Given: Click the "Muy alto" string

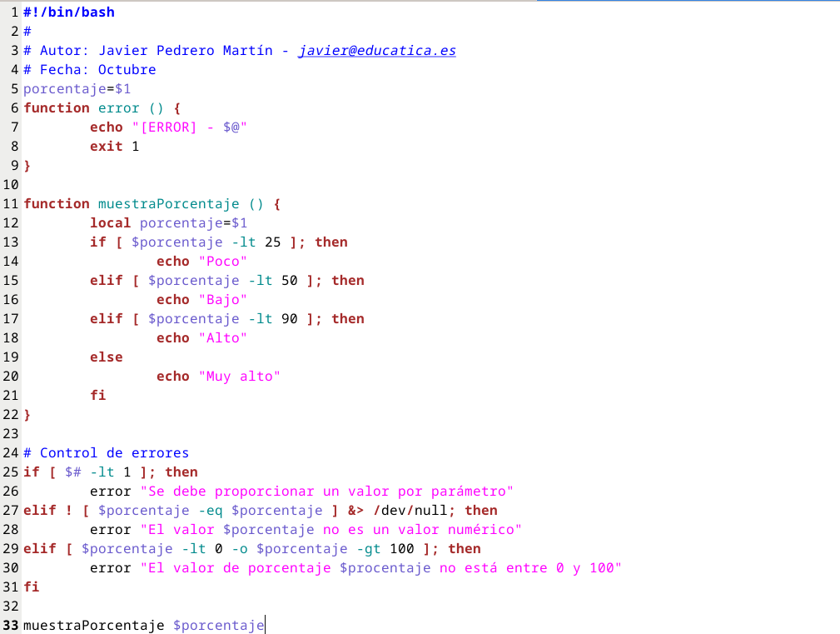Looking at the screenshot, I should pyautogui.click(x=239, y=377).
